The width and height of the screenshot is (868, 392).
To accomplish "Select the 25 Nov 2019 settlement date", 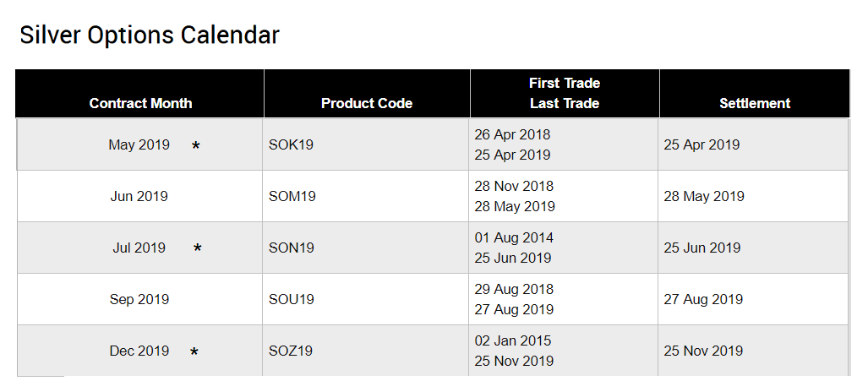I will (703, 351).
